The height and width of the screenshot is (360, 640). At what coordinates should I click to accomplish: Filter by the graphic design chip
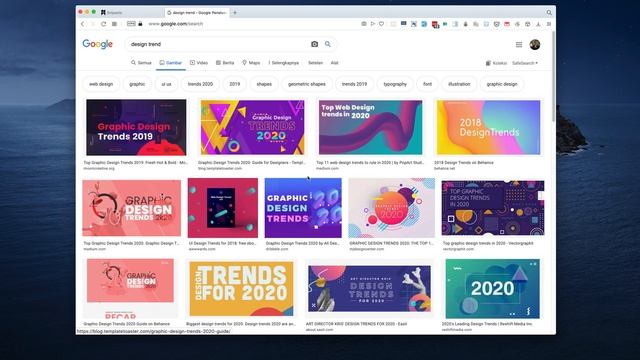tap(502, 84)
